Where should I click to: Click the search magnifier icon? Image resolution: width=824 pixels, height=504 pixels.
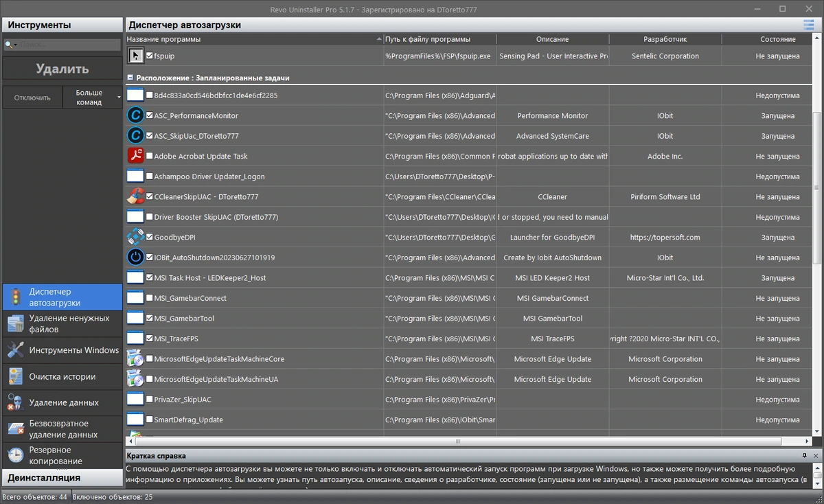[x=8, y=45]
